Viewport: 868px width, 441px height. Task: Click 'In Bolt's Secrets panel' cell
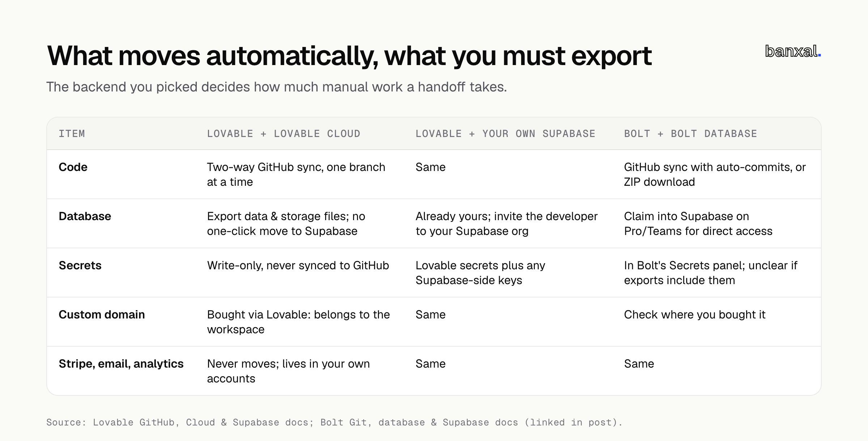pyautogui.click(x=711, y=273)
